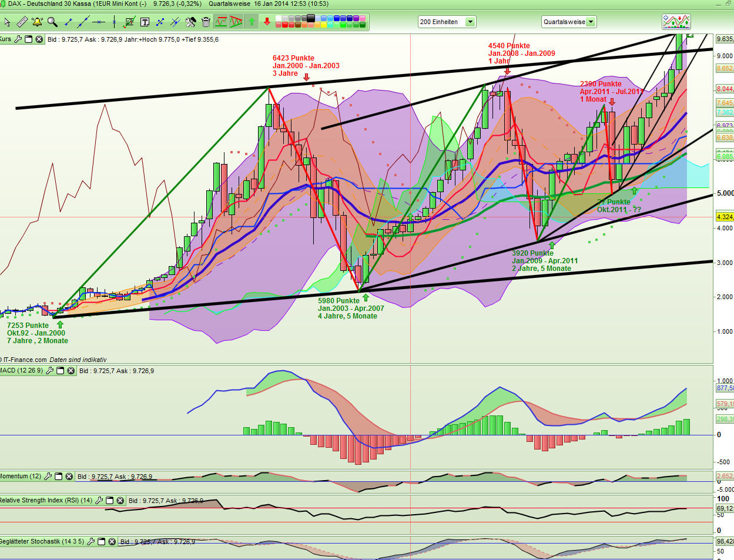
Task: Configure Geglätteter Stochastik indicator settings
Action: pyautogui.click(x=91, y=542)
